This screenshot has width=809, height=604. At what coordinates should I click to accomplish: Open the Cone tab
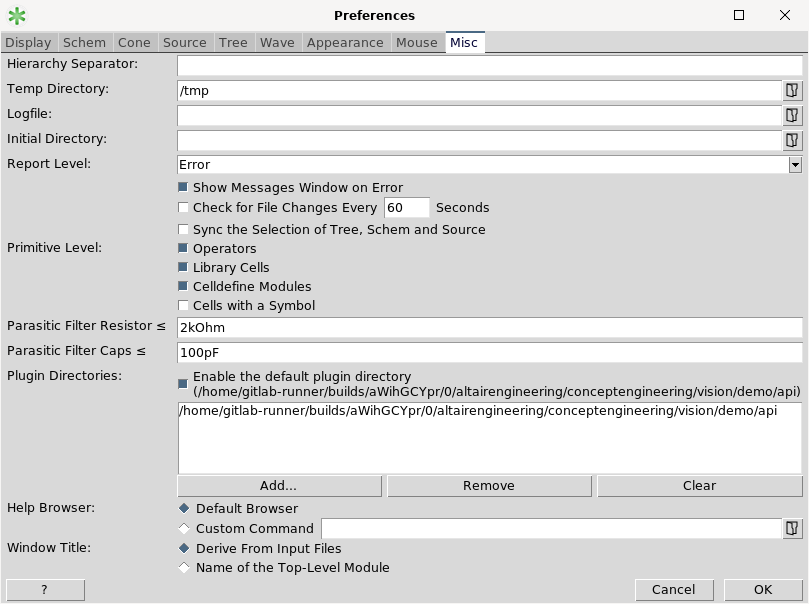coord(134,42)
